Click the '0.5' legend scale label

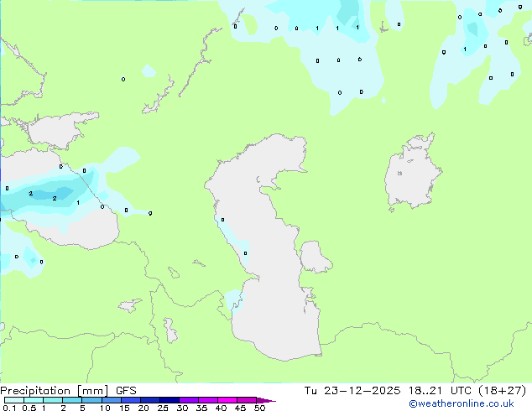pos(29,408)
